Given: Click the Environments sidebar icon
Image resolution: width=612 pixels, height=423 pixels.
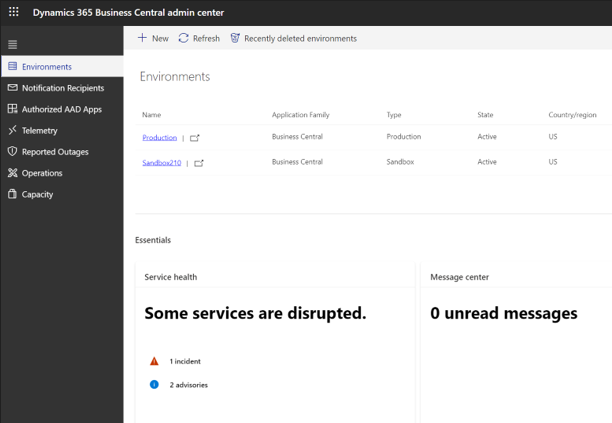Looking at the screenshot, I should [x=12, y=66].
